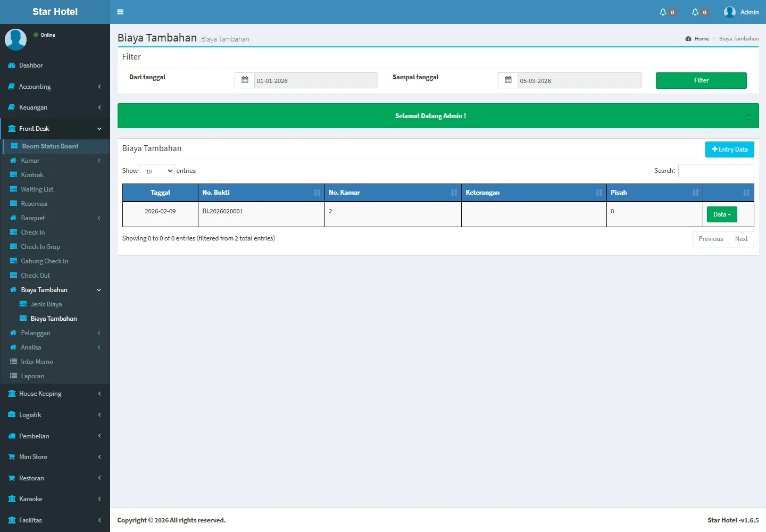Viewport: 766px width, 532px height.
Task: Click the Entry Data button
Action: click(729, 149)
